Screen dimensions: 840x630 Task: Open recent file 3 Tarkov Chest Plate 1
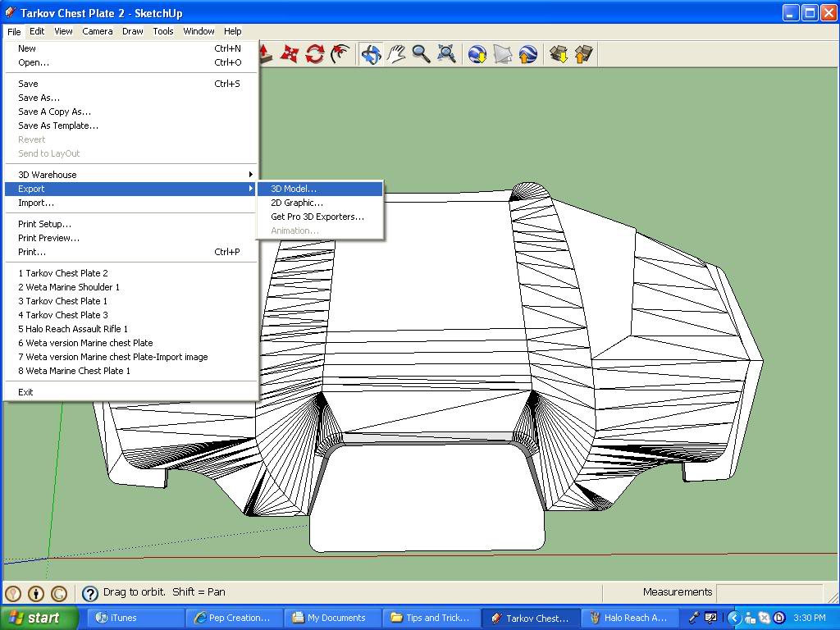tap(130, 301)
